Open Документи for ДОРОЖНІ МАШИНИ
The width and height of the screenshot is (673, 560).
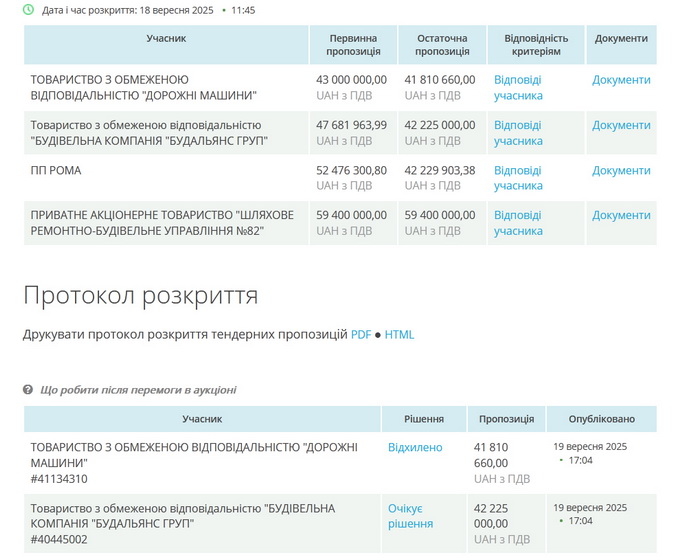tap(621, 80)
